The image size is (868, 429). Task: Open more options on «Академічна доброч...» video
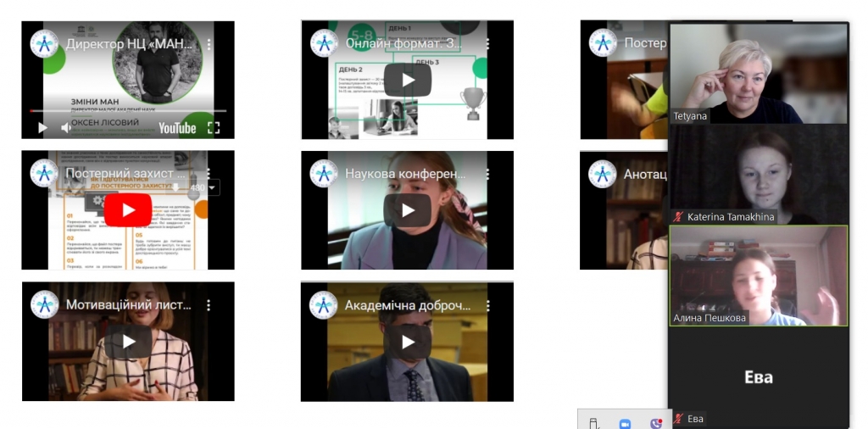pos(487,305)
